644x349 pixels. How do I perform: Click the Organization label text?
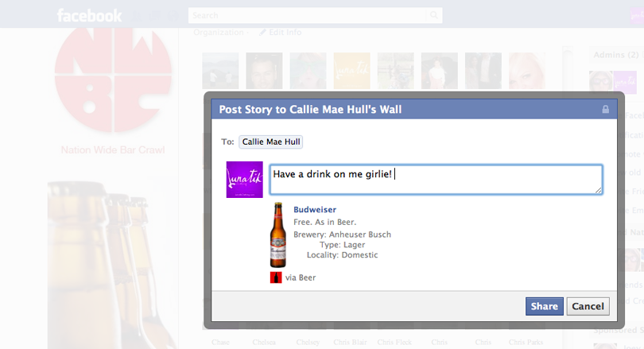(219, 32)
